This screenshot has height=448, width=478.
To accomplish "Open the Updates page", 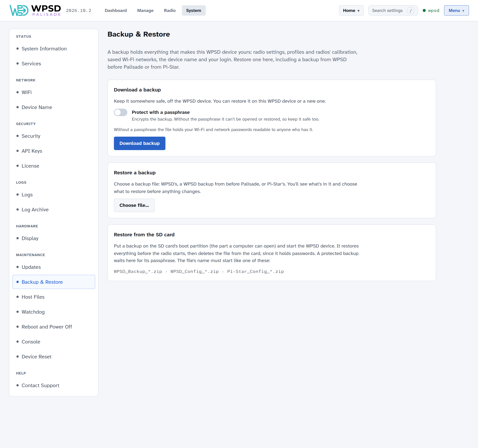I will 54,267.
